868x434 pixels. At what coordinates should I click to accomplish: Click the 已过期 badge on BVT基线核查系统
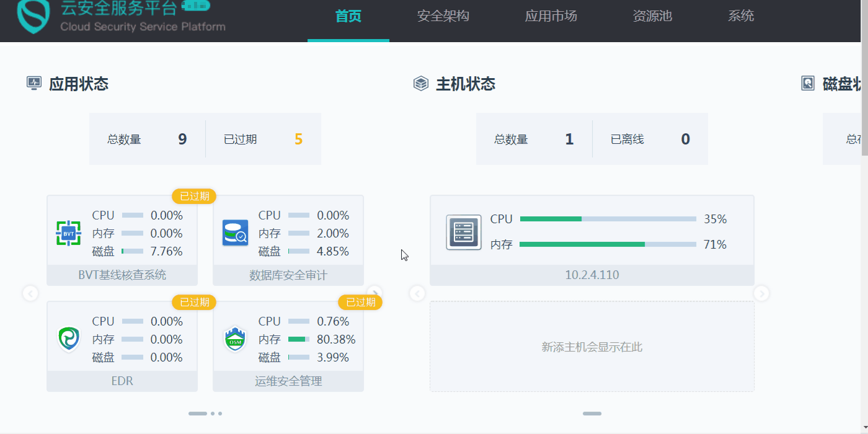193,196
